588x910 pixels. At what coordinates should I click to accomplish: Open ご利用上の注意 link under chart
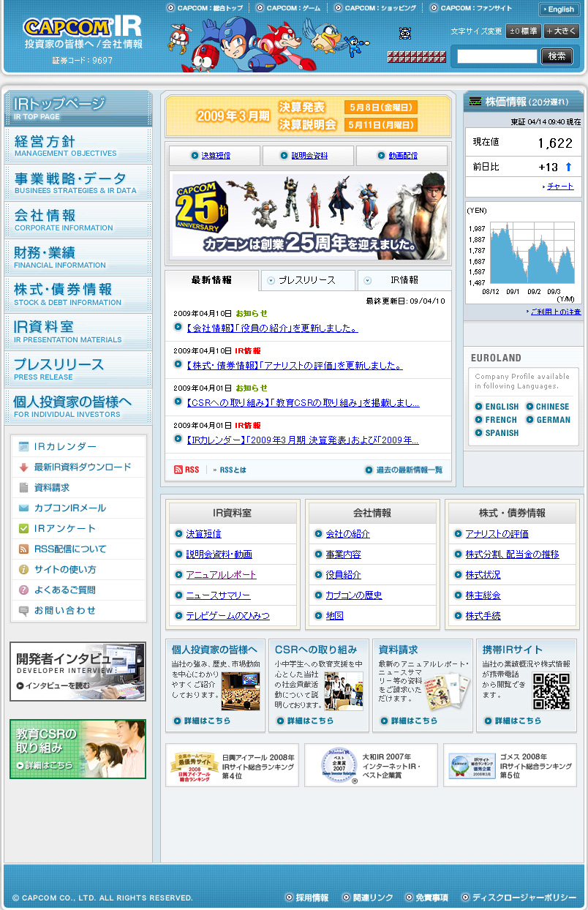(554, 312)
